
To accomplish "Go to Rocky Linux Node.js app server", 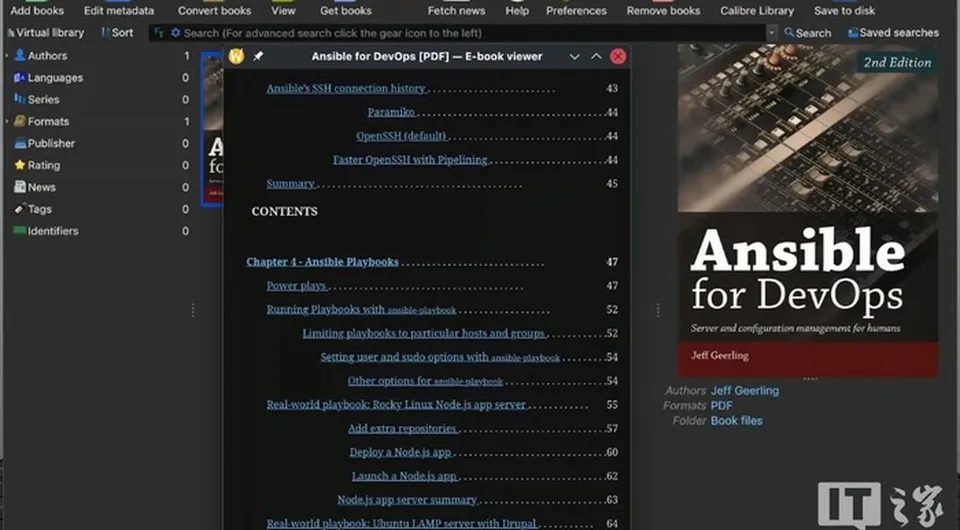I will click(396, 405).
